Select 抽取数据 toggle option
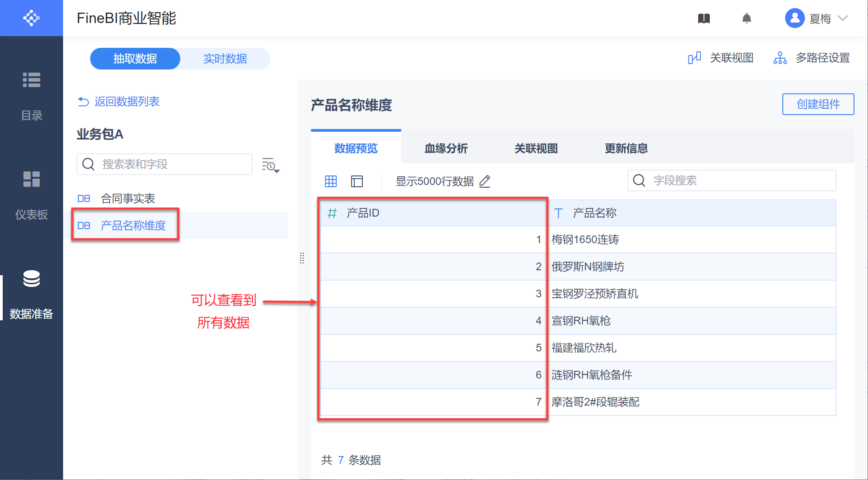 135,59
